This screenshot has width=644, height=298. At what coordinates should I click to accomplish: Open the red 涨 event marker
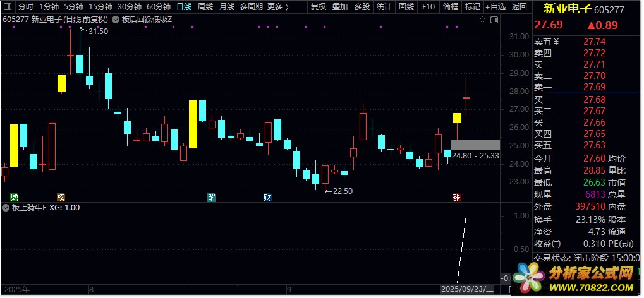[x=456, y=197]
